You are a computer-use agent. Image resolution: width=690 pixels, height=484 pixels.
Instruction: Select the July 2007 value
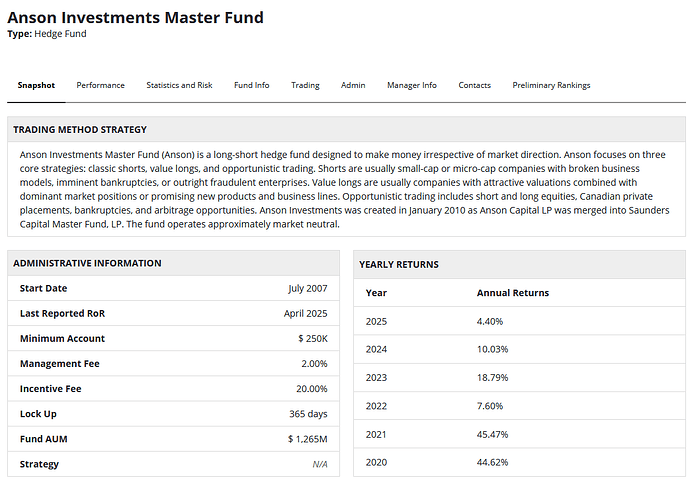point(308,289)
